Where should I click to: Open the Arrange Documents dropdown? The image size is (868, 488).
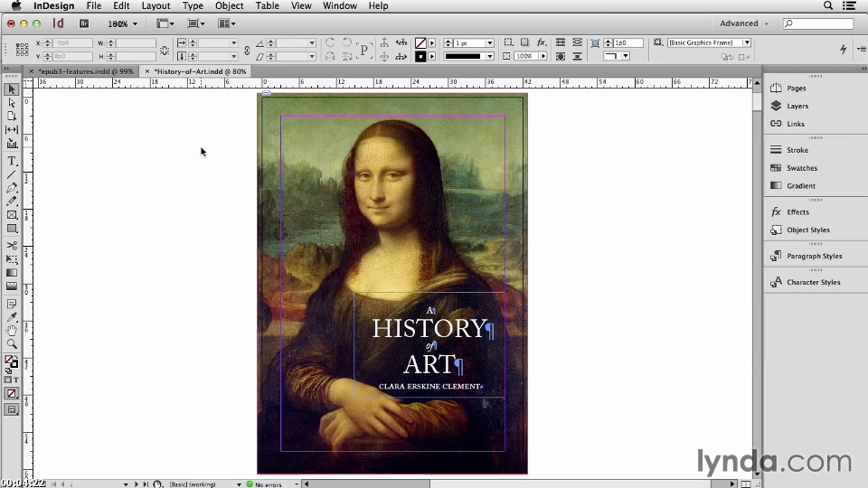[x=227, y=23]
